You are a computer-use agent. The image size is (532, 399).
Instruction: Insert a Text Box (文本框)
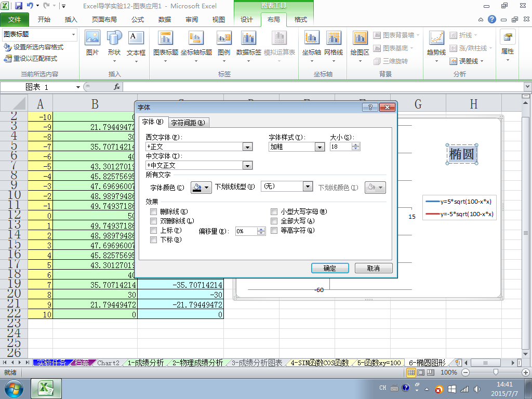(x=136, y=46)
